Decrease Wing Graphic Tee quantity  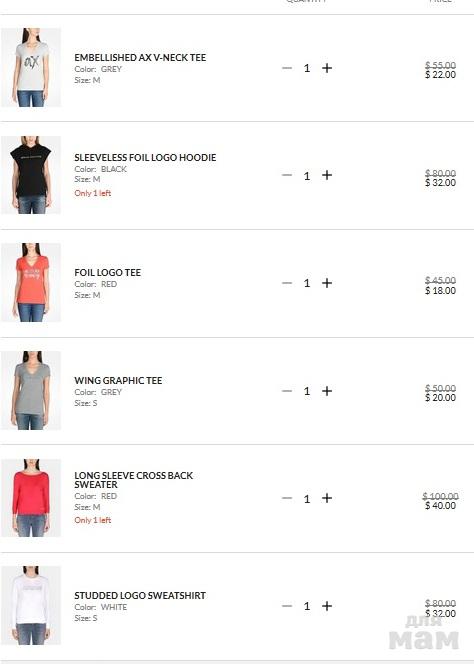tap(287, 391)
